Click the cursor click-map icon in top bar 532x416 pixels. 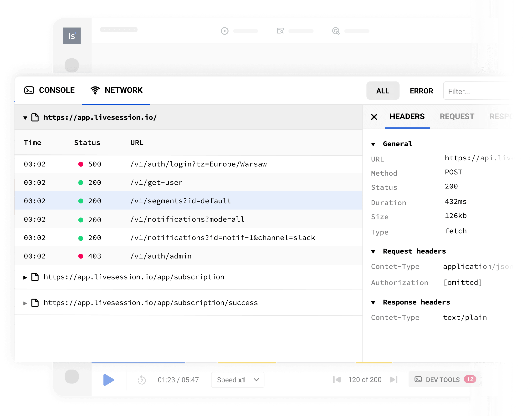[x=336, y=31]
